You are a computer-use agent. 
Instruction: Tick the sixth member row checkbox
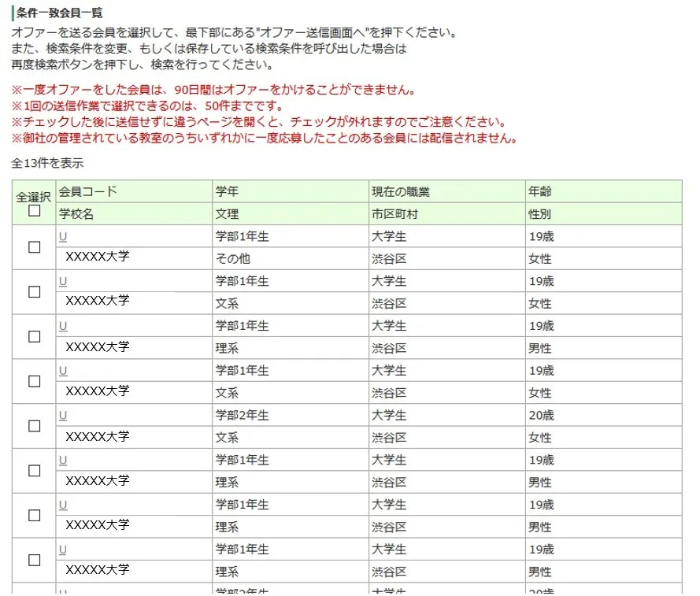(x=34, y=471)
